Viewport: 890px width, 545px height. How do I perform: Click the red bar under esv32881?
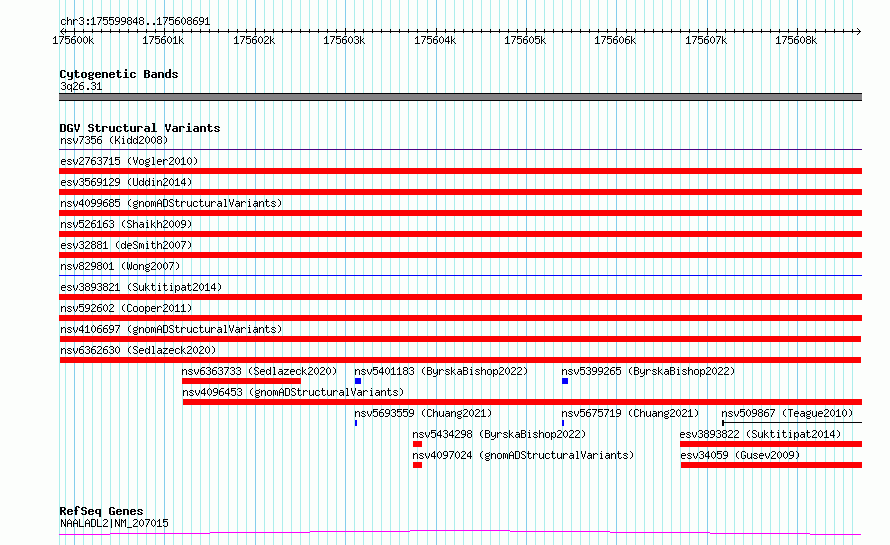(460, 255)
